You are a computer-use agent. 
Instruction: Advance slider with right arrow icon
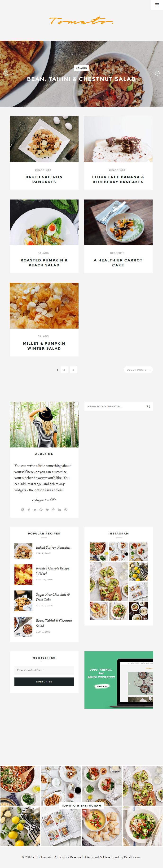[157, 73]
